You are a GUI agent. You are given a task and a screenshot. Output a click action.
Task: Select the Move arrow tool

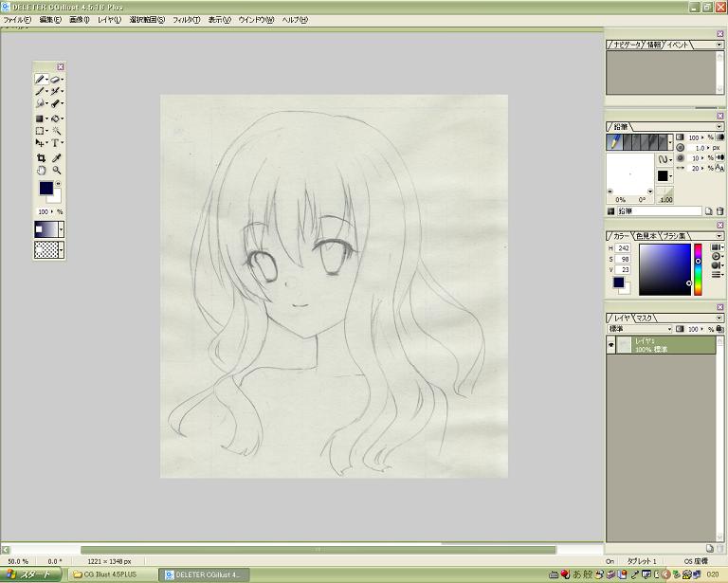(x=40, y=143)
